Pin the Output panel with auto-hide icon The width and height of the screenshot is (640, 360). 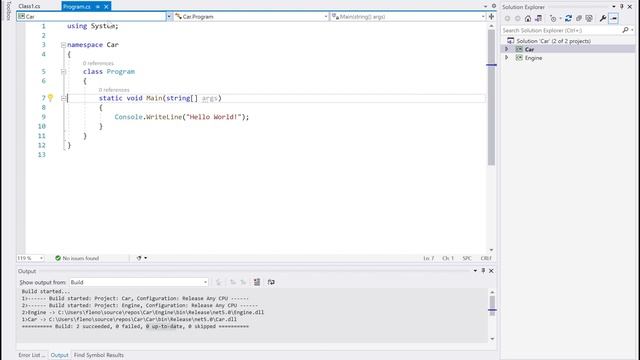(x=483, y=271)
